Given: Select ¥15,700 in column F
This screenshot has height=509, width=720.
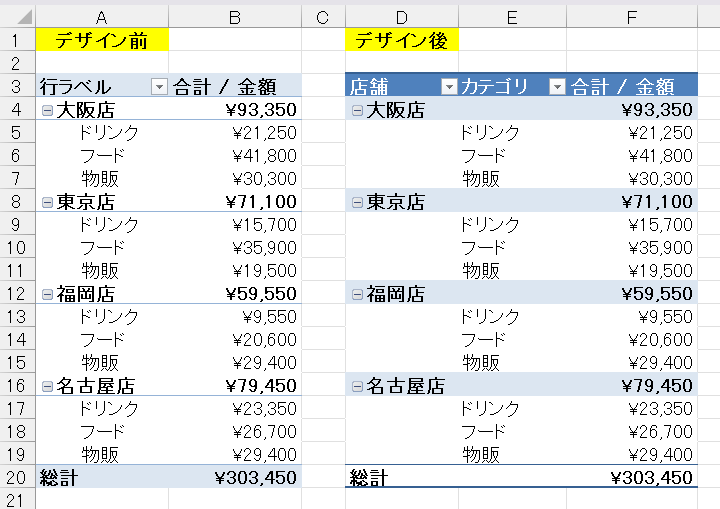Looking at the screenshot, I should tap(660, 225).
